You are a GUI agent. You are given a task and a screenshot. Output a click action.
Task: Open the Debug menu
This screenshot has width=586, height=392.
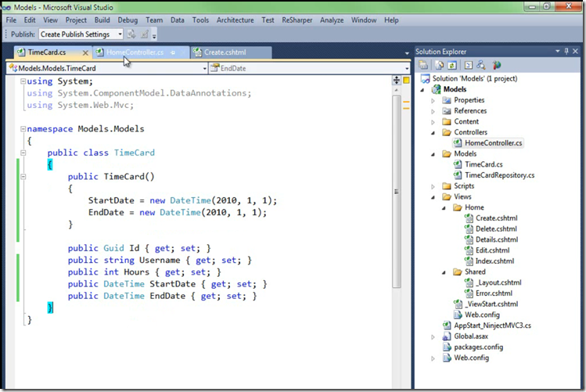pyautogui.click(x=128, y=20)
